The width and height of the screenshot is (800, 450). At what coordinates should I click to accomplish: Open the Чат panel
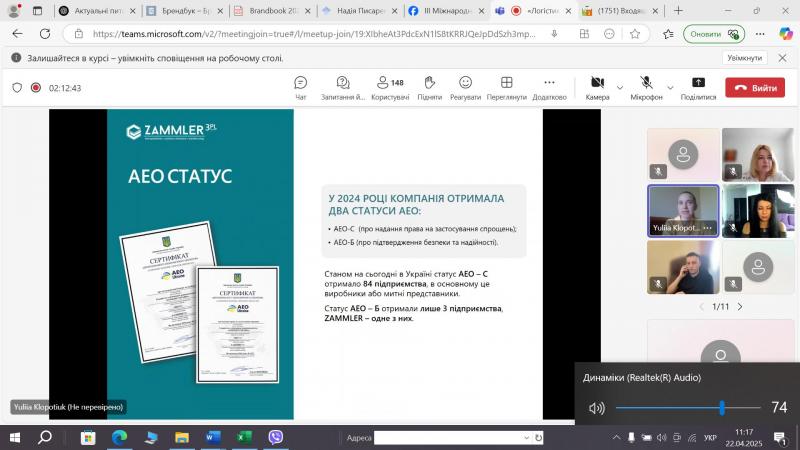click(301, 88)
